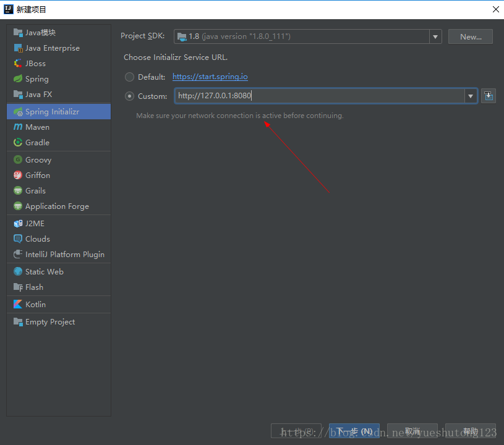Image resolution: width=504 pixels, height=445 pixels.
Task: Select Griffon label in project list
Action: [38, 176]
